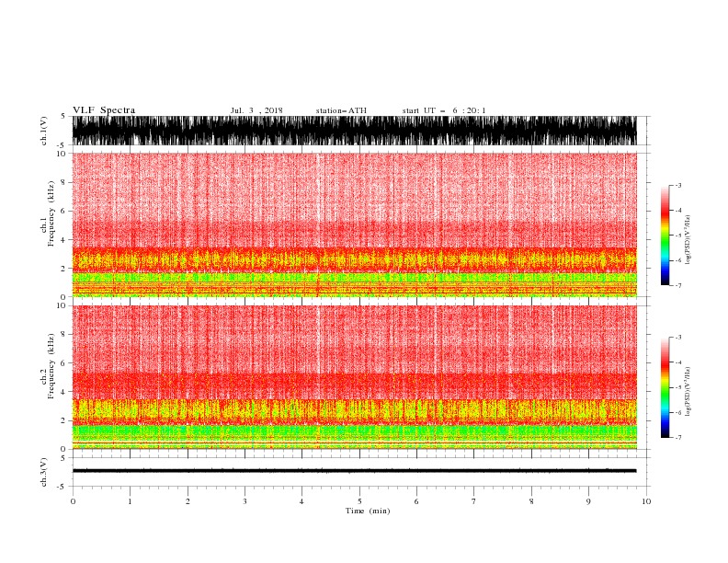Click the ch.1 color bar PSD unit label
The image size is (728, 563).
coord(688,240)
